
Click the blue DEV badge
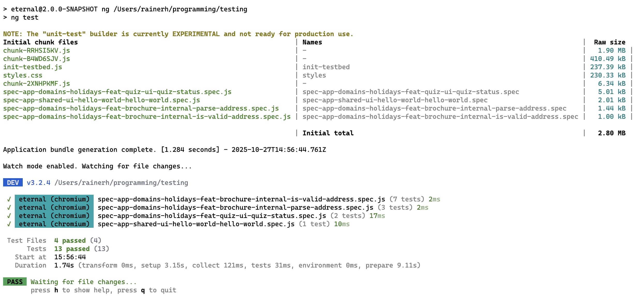13,183
